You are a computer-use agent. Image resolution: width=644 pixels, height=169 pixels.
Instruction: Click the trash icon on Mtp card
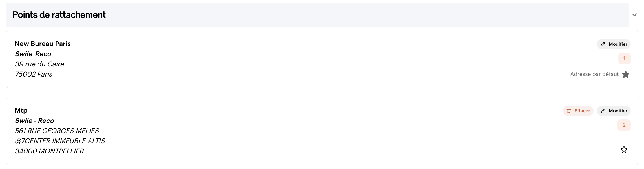(569, 111)
